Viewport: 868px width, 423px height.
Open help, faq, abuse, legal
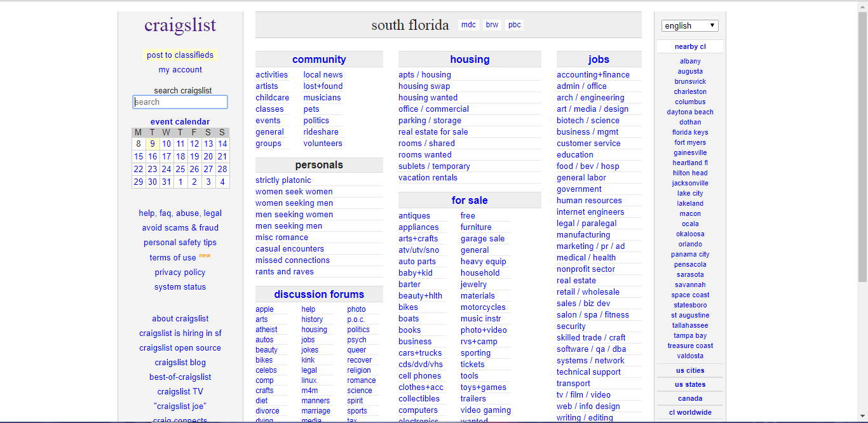pos(180,213)
